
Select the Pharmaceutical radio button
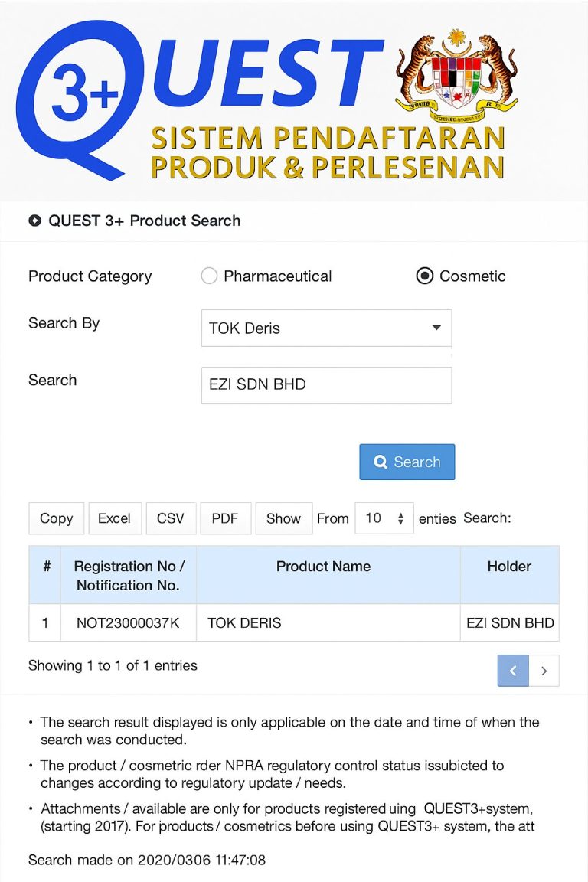(x=209, y=276)
